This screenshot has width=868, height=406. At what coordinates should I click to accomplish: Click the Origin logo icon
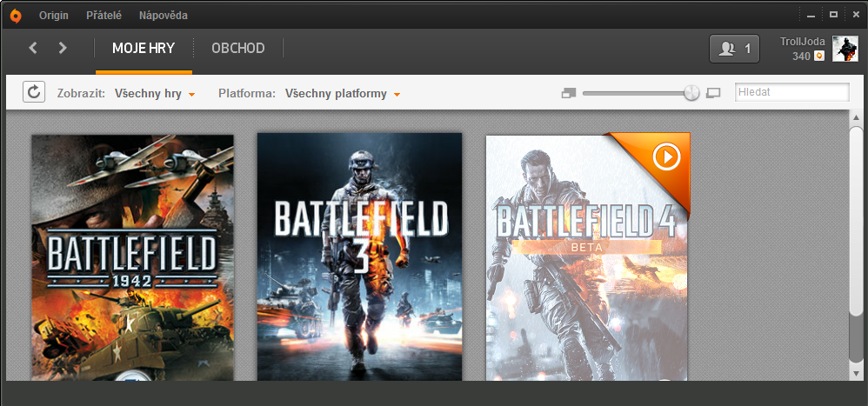click(15, 15)
